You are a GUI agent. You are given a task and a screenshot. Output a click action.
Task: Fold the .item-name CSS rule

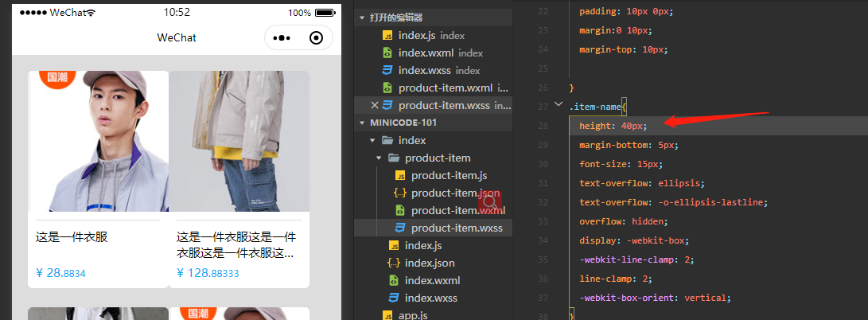559,103
